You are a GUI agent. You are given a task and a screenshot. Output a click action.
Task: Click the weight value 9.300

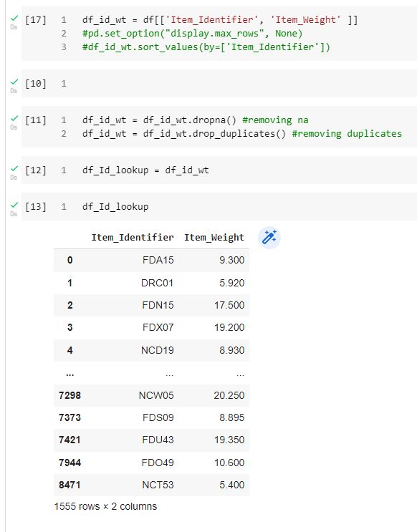(x=232, y=260)
